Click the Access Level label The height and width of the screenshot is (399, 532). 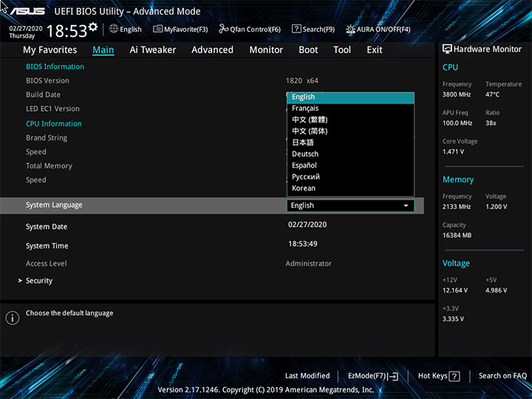tap(46, 264)
